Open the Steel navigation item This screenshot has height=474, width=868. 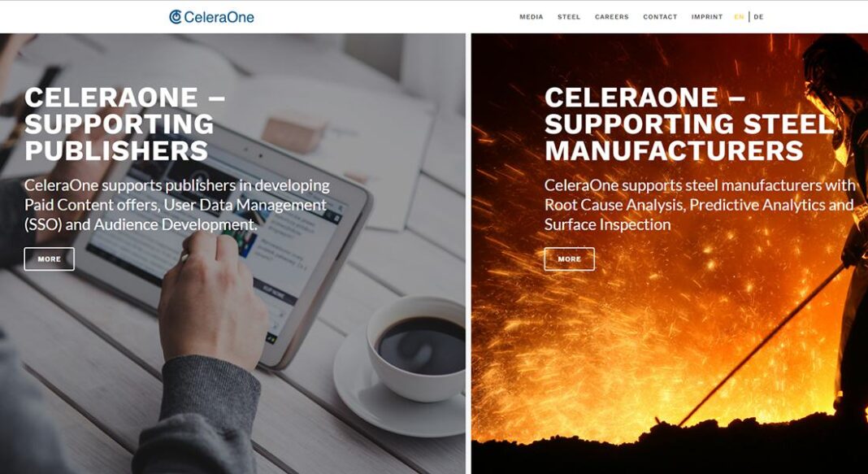coord(569,17)
